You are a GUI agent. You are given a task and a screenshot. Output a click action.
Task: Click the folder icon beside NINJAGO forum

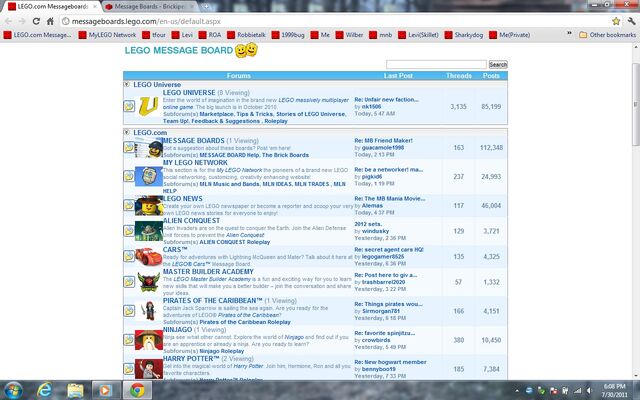pos(129,340)
